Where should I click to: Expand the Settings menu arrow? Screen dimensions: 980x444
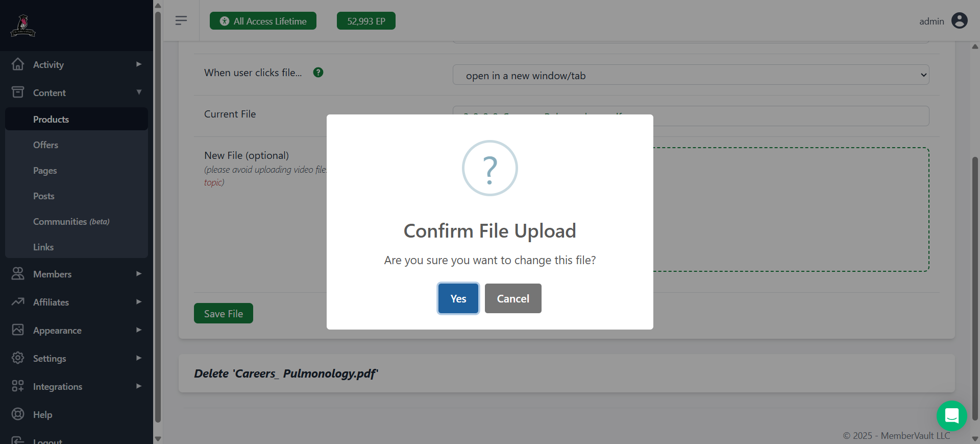139,358
